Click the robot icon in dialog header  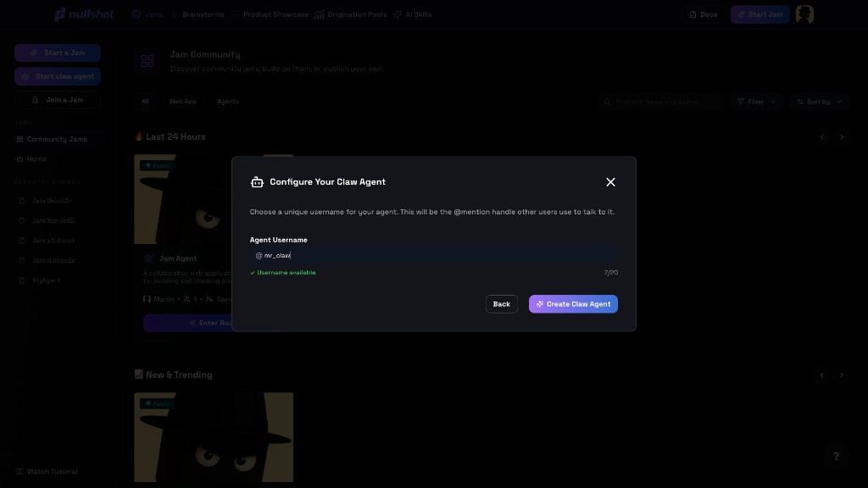[x=257, y=182]
